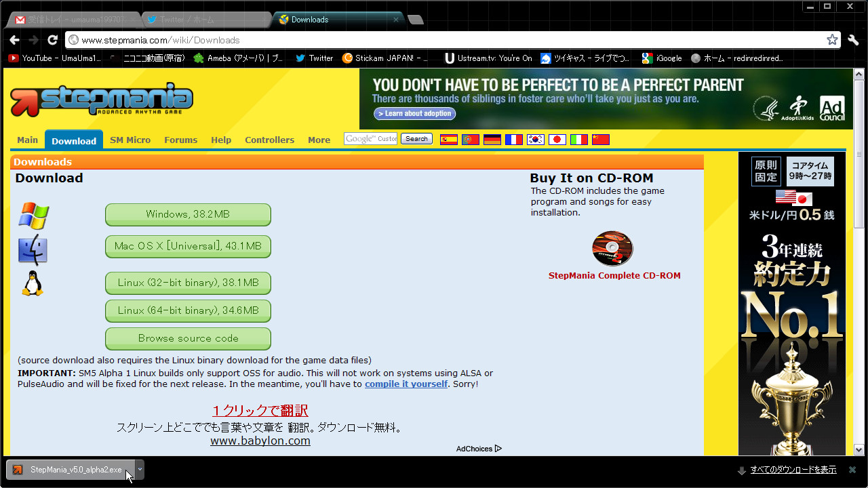The image size is (868, 488).
Task: Select the Spanish flag
Action: 449,140
